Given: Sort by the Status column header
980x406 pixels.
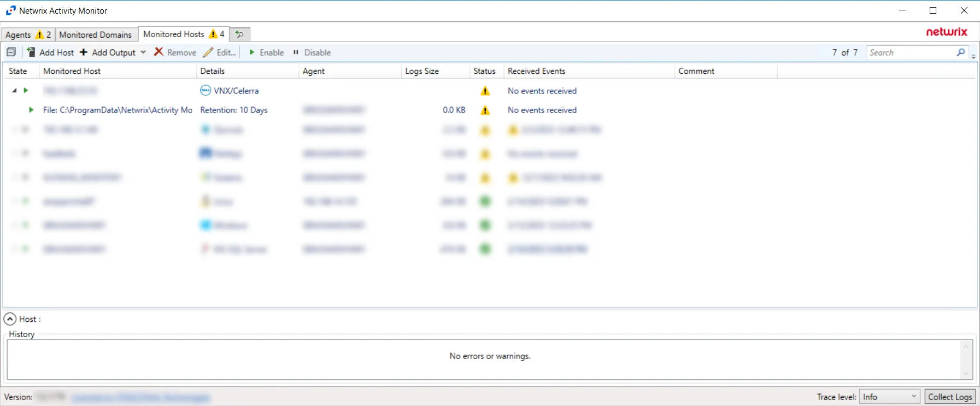Looking at the screenshot, I should [x=486, y=71].
